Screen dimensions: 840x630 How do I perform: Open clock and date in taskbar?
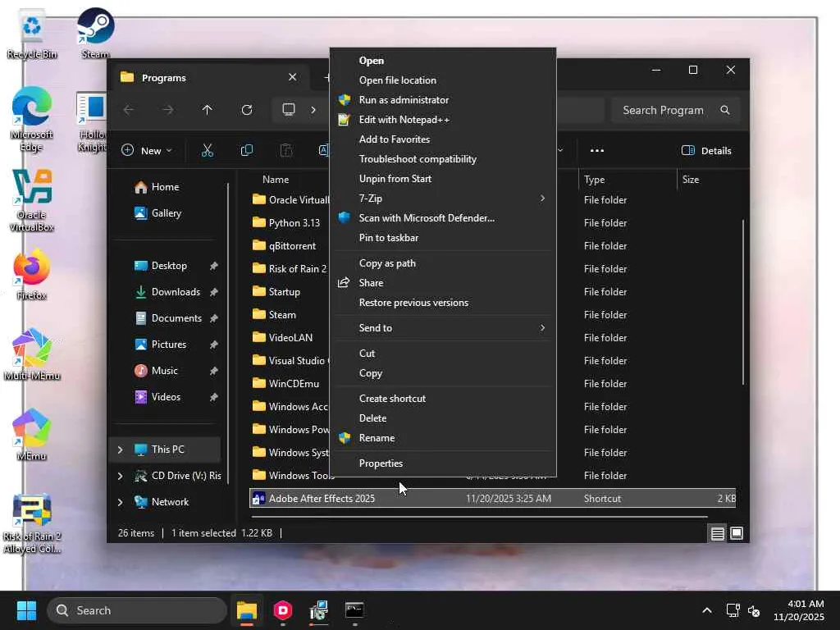point(799,610)
